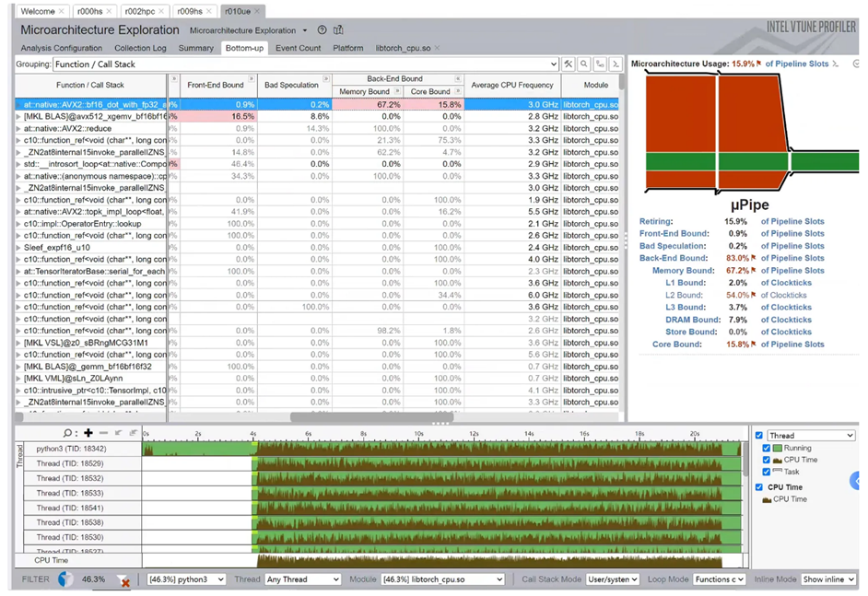Image resolution: width=868 pixels, height=596 pixels.
Task: Close the libtorch_cpu.so source tab
Action: click(437, 48)
